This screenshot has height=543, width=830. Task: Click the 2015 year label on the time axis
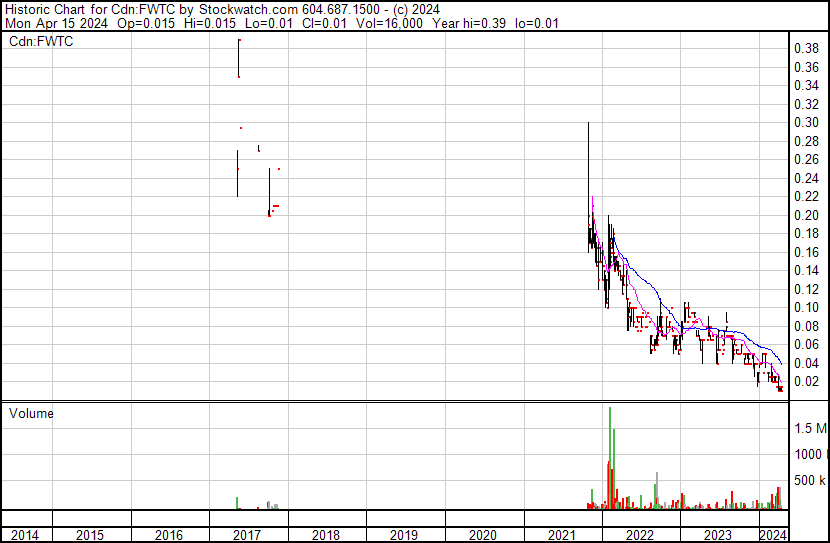(89, 535)
